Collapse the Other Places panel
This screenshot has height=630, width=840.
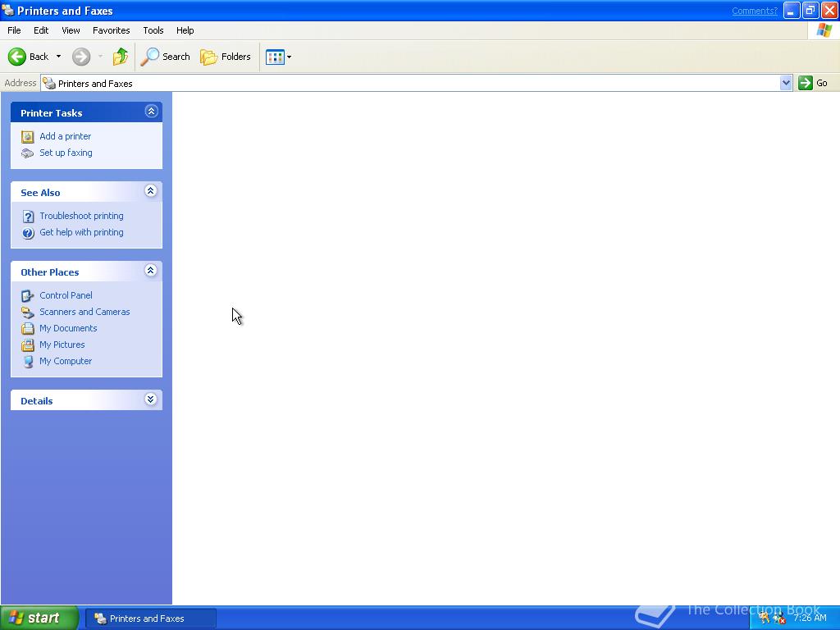pyautogui.click(x=151, y=271)
